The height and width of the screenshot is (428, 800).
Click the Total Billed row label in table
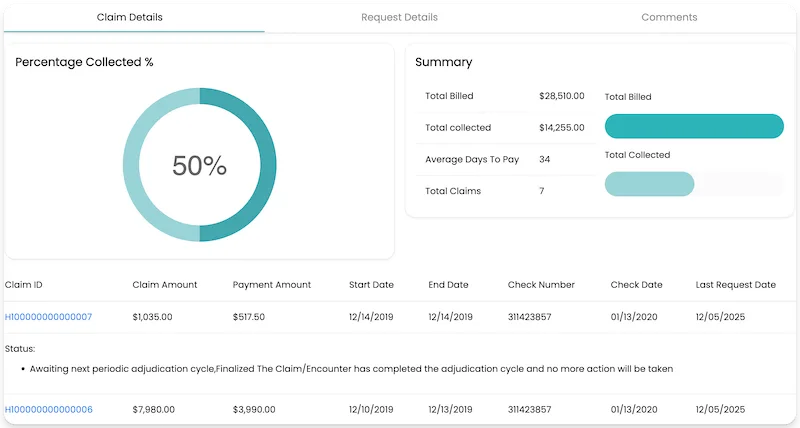(x=449, y=96)
